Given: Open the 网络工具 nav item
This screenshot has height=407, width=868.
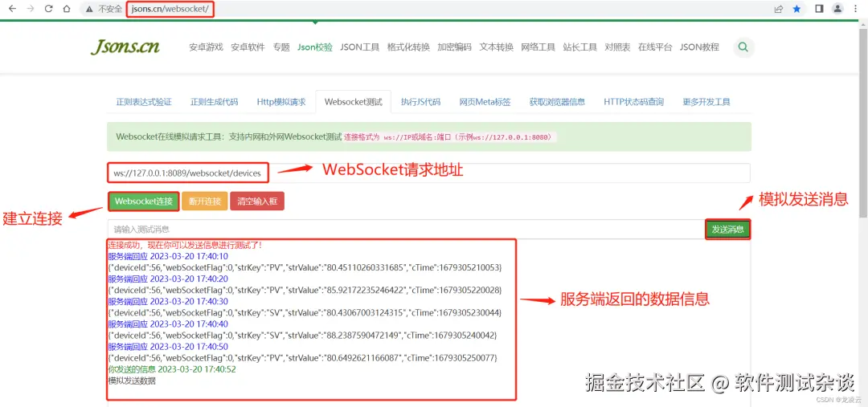Looking at the screenshot, I should tap(538, 47).
